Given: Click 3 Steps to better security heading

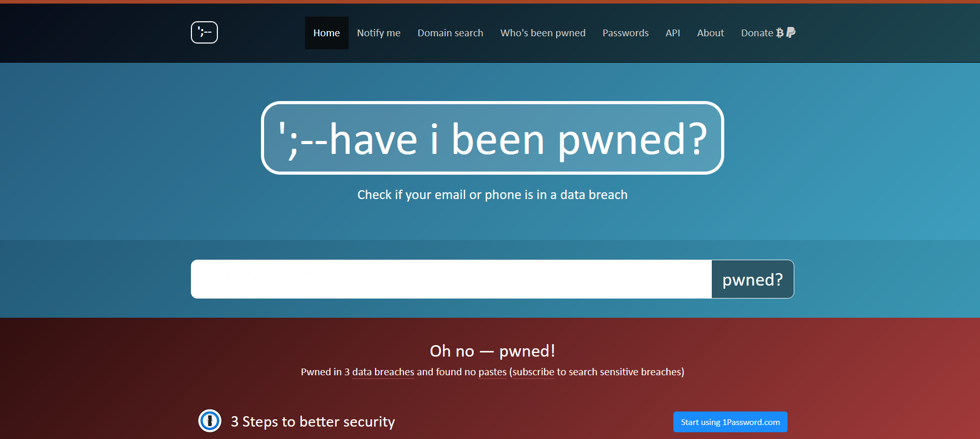Looking at the screenshot, I should 313,422.
